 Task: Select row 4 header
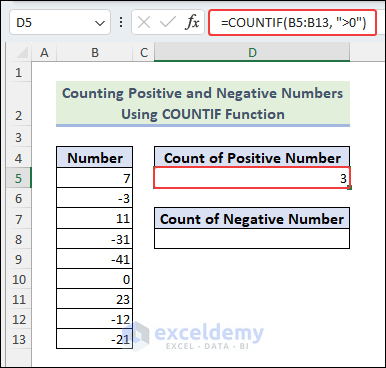click(x=19, y=157)
